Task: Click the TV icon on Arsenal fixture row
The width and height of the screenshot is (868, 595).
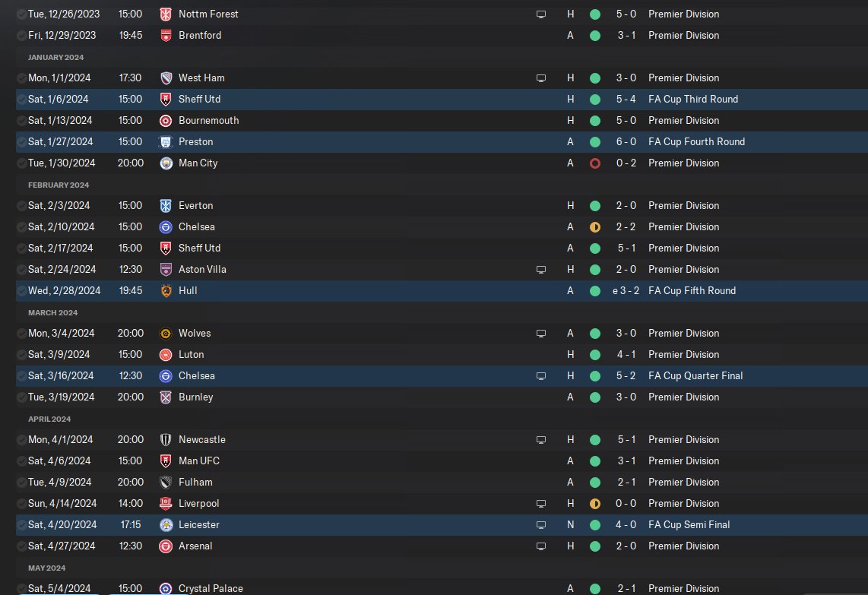Action: 541,546
